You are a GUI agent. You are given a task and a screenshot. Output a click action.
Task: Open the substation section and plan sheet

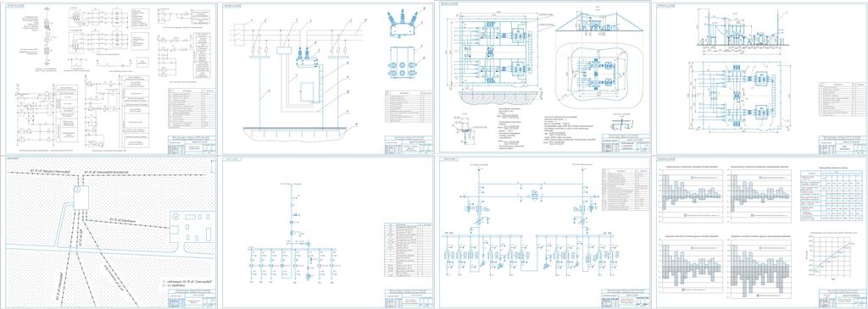[x=759, y=78]
